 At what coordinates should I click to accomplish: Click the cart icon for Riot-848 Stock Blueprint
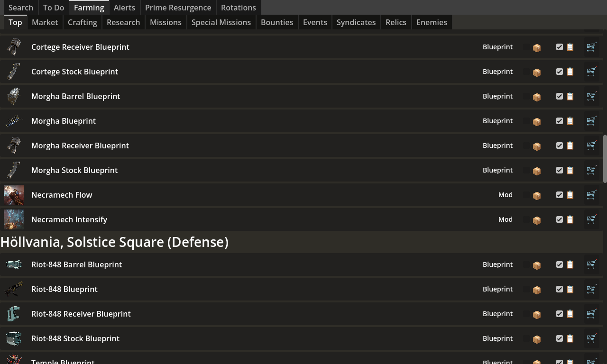[591, 338]
